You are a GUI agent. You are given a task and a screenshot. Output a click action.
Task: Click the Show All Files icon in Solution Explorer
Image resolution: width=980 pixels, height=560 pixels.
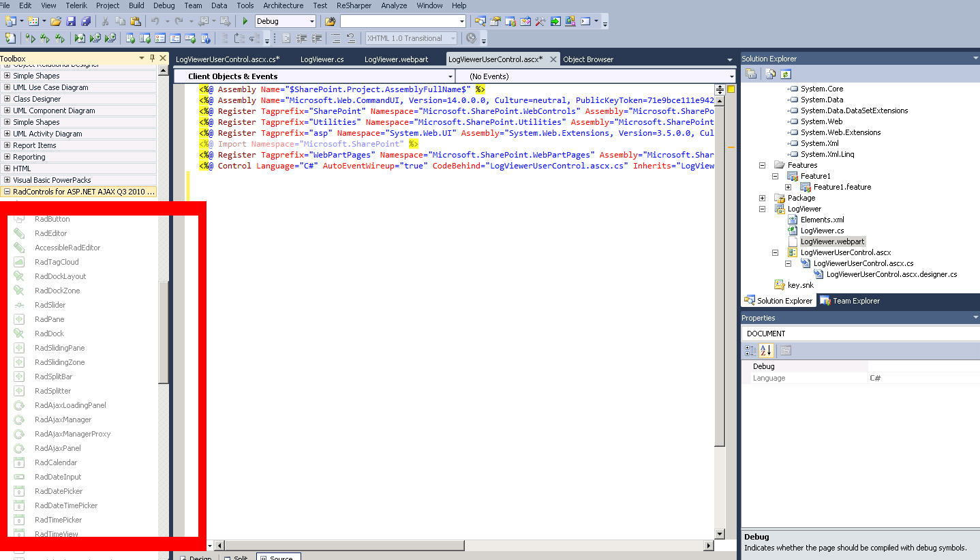[x=769, y=74]
